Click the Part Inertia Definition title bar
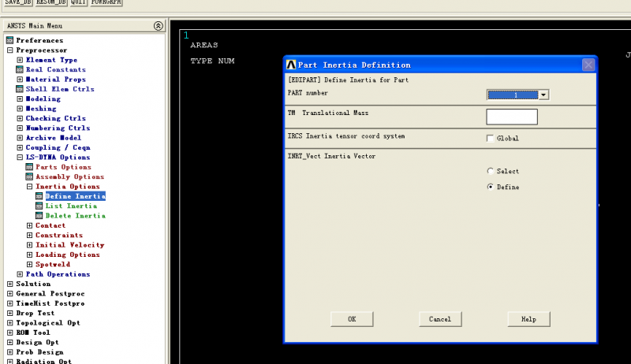Screen dimensions: 631x364 pos(440,65)
